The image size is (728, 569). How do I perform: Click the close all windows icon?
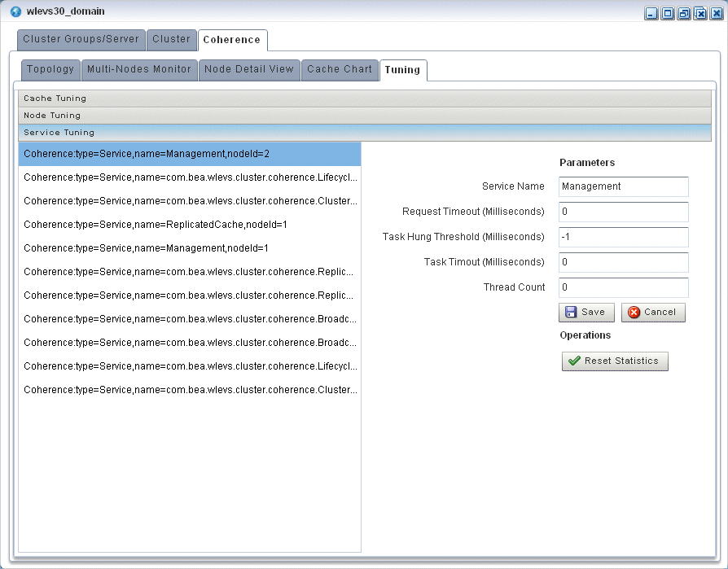[700, 14]
